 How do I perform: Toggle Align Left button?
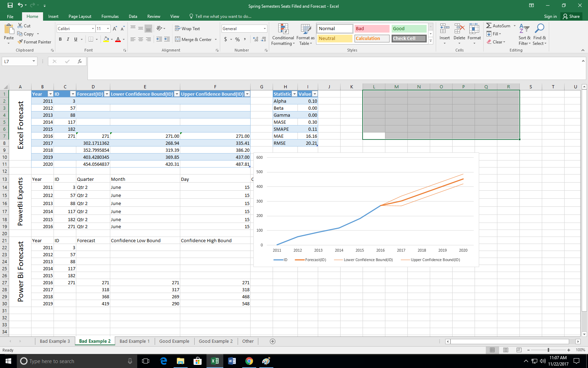[133, 39]
